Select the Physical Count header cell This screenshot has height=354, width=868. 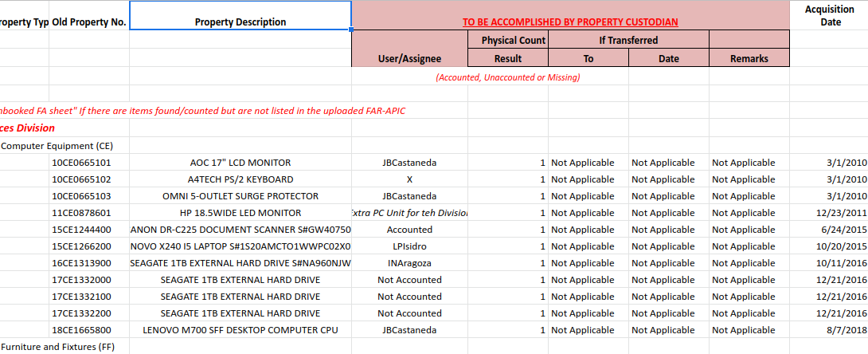tap(508, 40)
